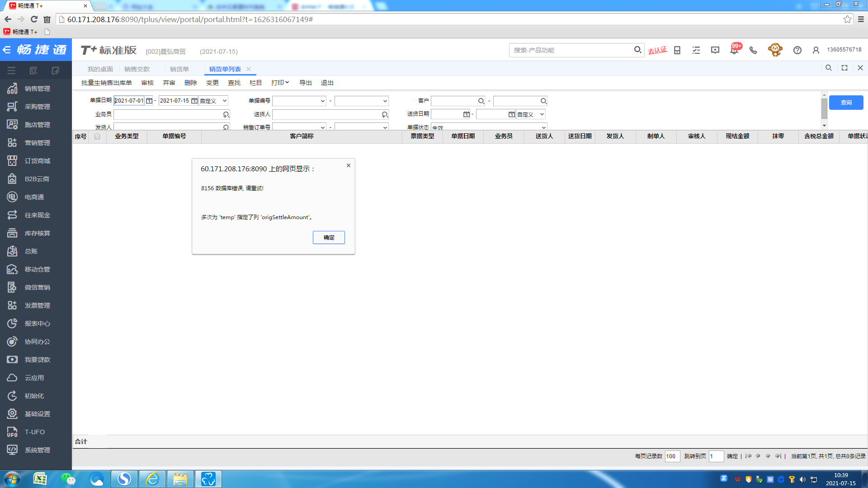Switch to 销货单 tab
The height and width of the screenshot is (488, 868).
point(179,69)
